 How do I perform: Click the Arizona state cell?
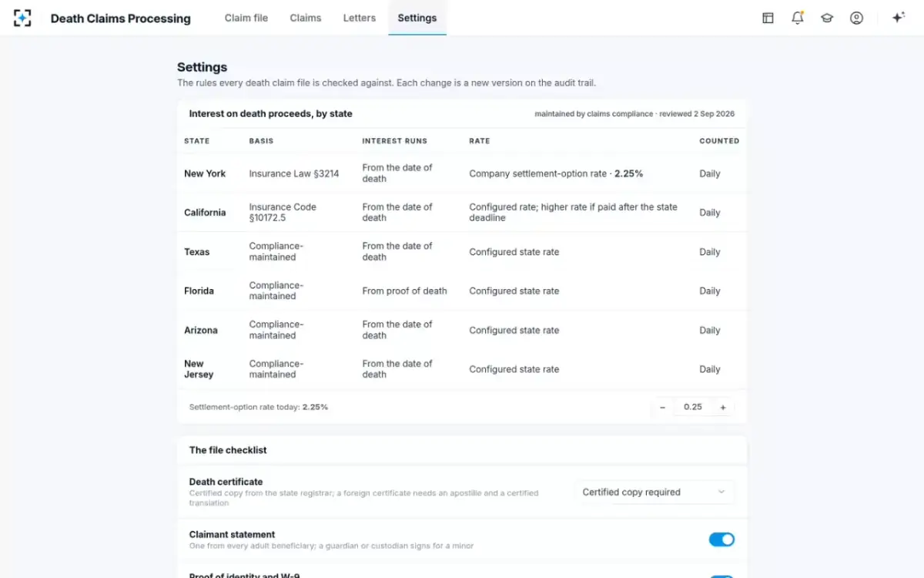point(201,331)
